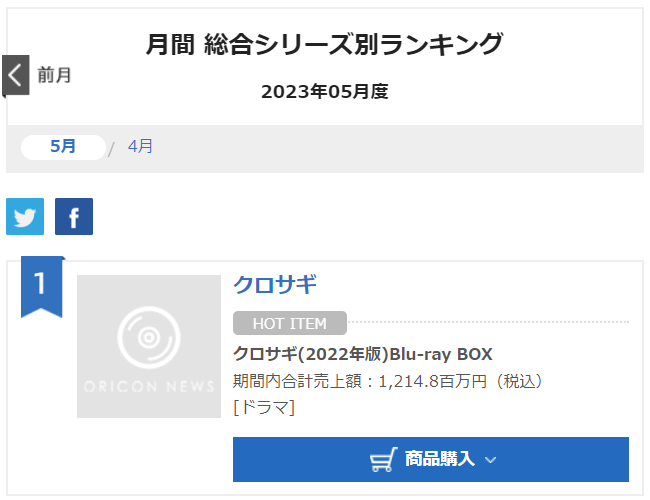Click the ORICON NEWS watermark text on thumbnail

pyautogui.click(x=149, y=386)
